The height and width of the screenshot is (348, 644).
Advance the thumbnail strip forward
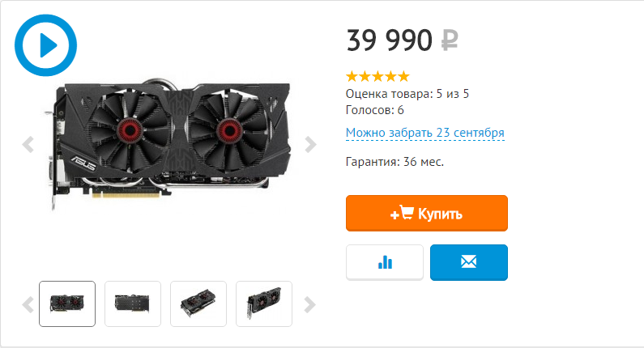pos(310,304)
